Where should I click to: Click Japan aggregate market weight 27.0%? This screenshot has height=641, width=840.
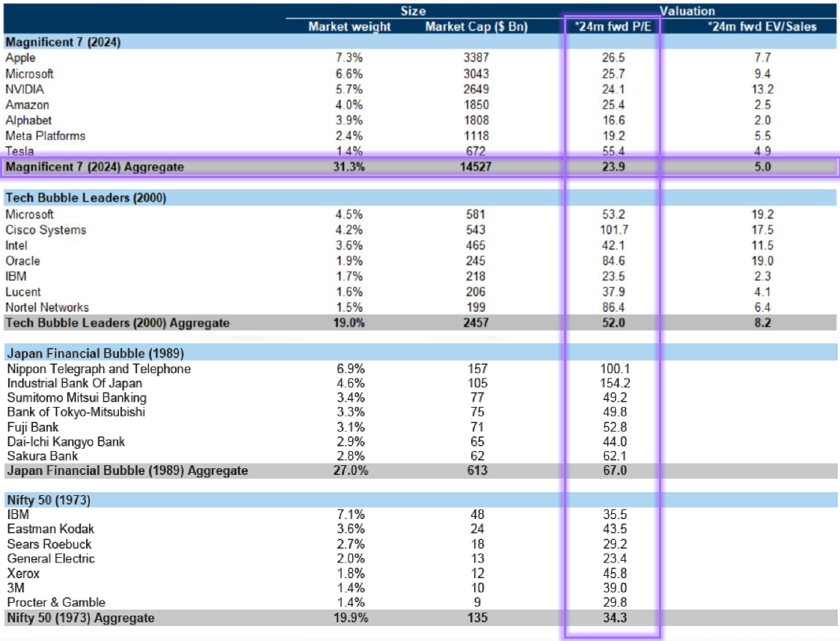(x=350, y=470)
